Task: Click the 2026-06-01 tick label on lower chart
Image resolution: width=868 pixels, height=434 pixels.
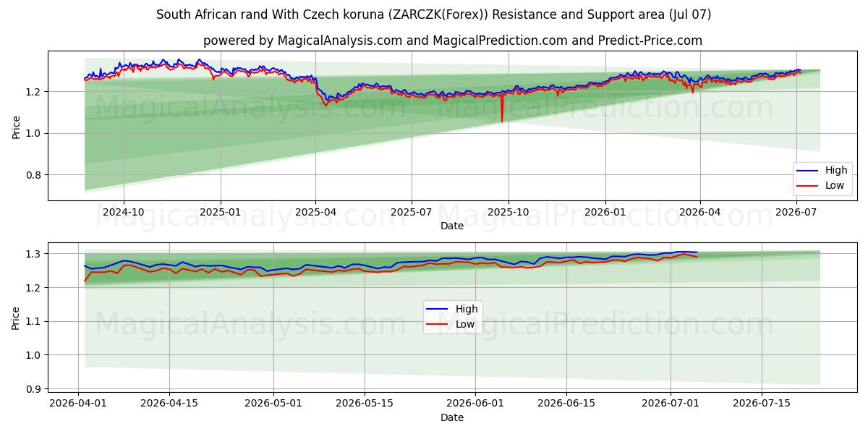Action: tap(476, 404)
